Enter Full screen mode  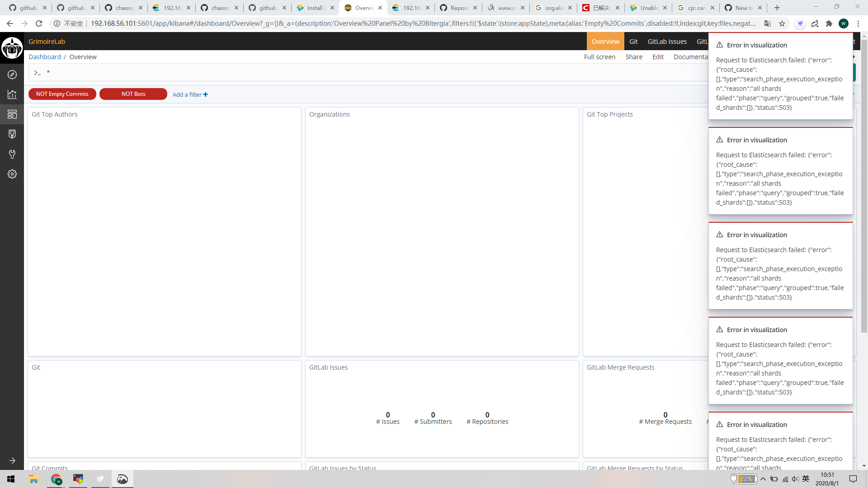point(600,56)
